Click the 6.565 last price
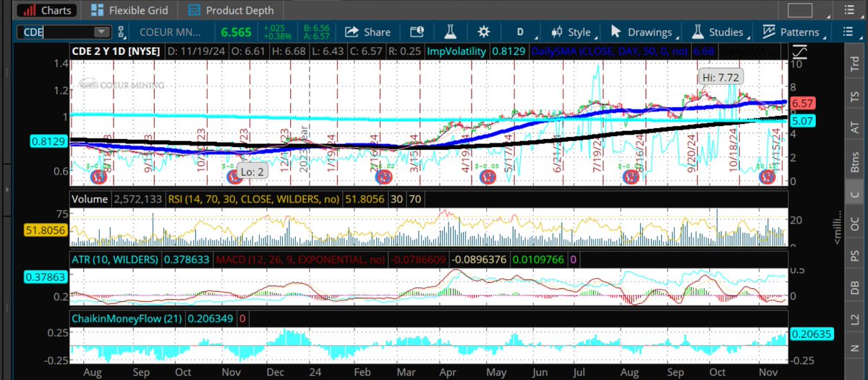Screen dimensions: 868x380 tap(235, 33)
